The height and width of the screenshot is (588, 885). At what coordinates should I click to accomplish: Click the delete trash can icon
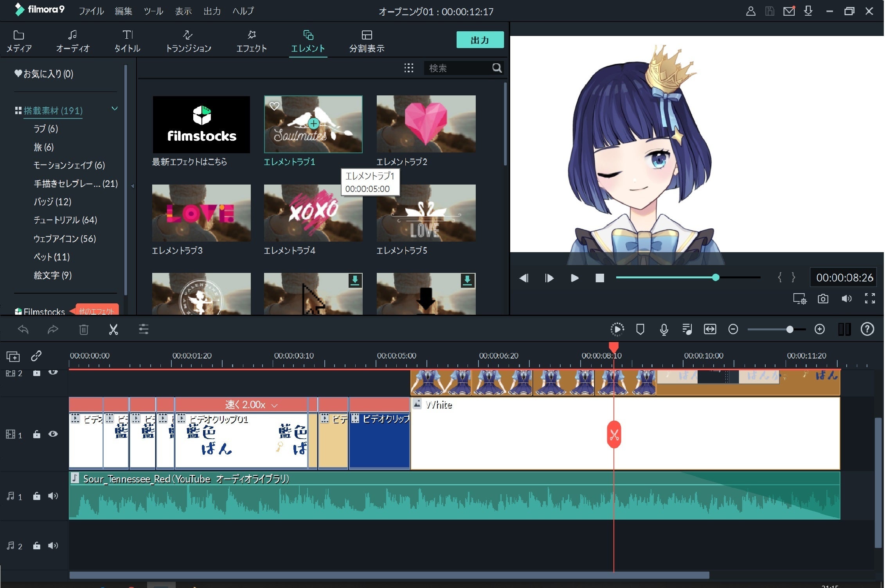pyautogui.click(x=83, y=330)
